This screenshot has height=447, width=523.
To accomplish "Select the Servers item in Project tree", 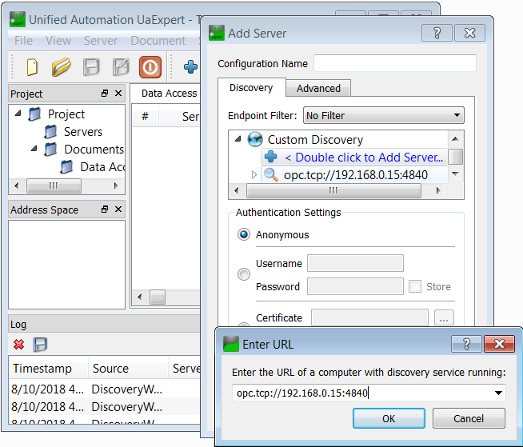I will point(83,131).
